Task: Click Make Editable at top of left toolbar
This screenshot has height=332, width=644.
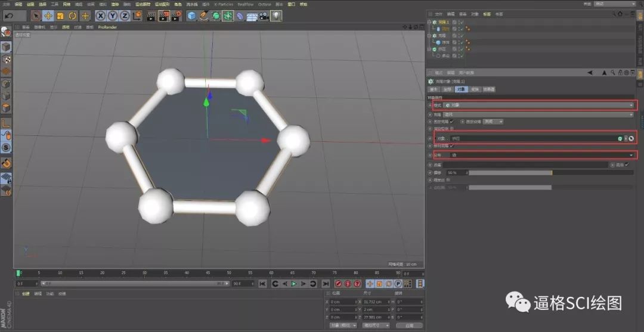Action: [6, 32]
